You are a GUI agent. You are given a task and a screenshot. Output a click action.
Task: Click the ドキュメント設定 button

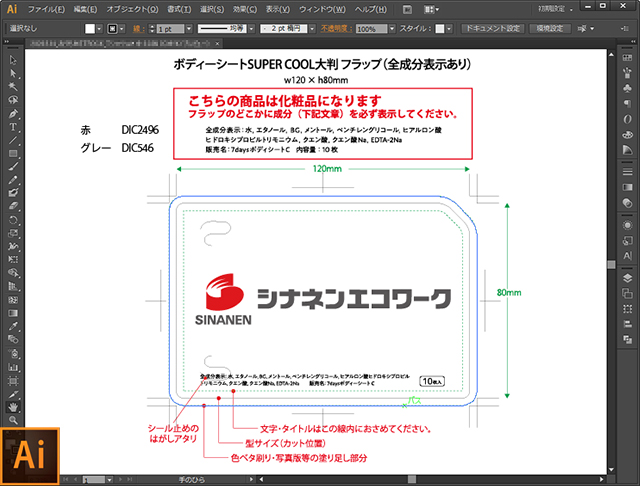point(493,29)
